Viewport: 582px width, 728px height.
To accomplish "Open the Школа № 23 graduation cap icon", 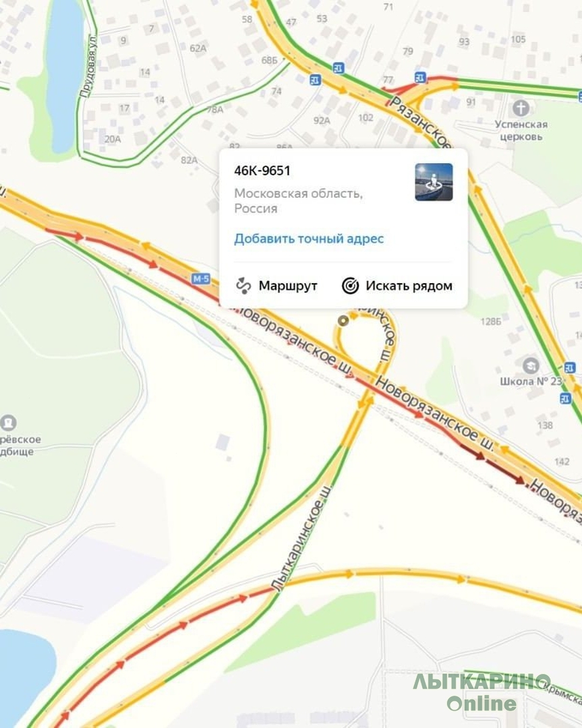I will pyautogui.click(x=531, y=365).
